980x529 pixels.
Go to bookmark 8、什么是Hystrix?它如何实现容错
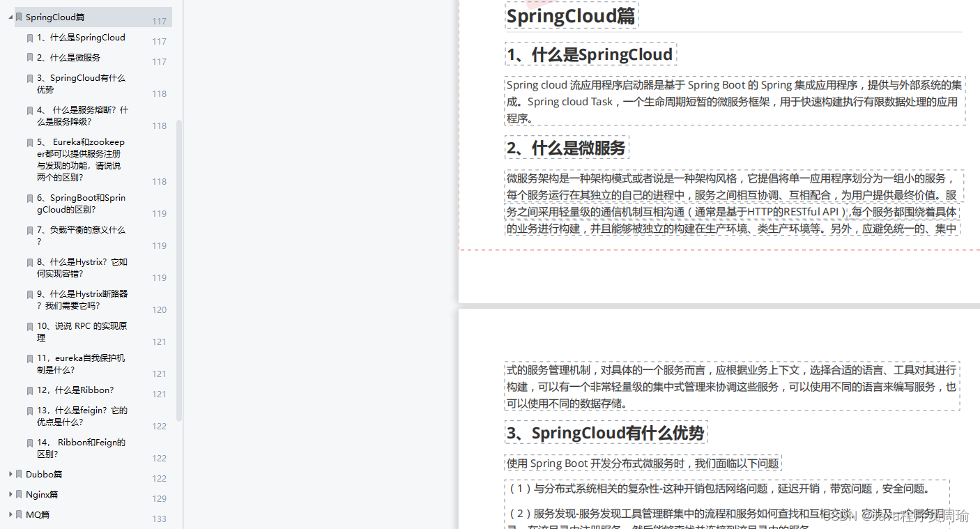pos(82,268)
